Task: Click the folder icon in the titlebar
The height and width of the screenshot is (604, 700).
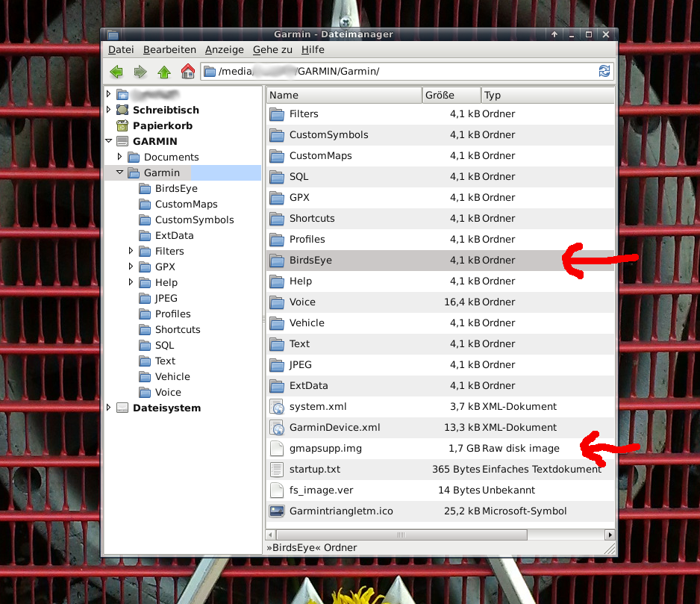Action: (113, 34)
